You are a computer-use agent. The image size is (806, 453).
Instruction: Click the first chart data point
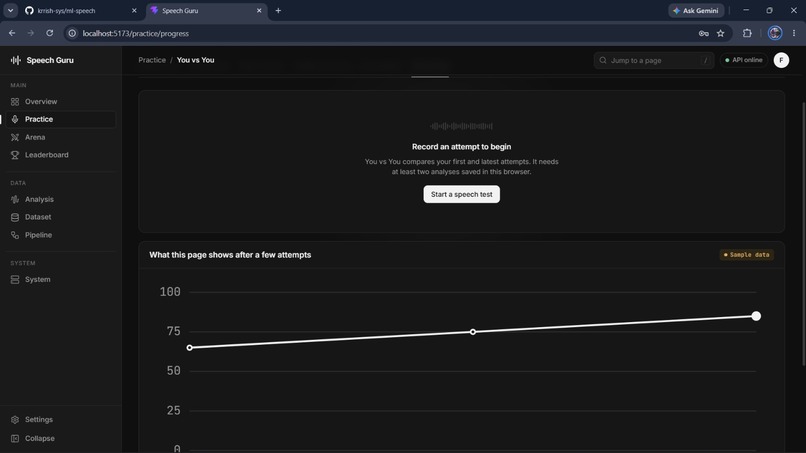190,348
